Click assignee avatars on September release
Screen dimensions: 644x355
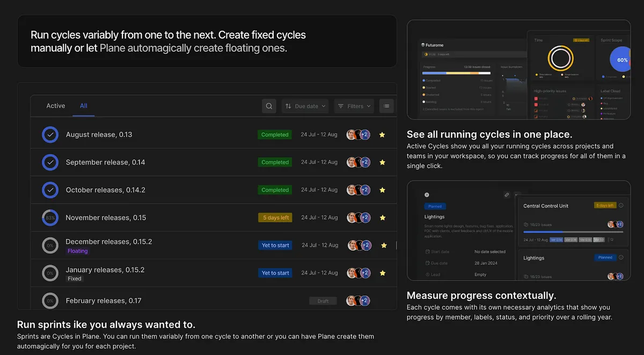[358, 162]
